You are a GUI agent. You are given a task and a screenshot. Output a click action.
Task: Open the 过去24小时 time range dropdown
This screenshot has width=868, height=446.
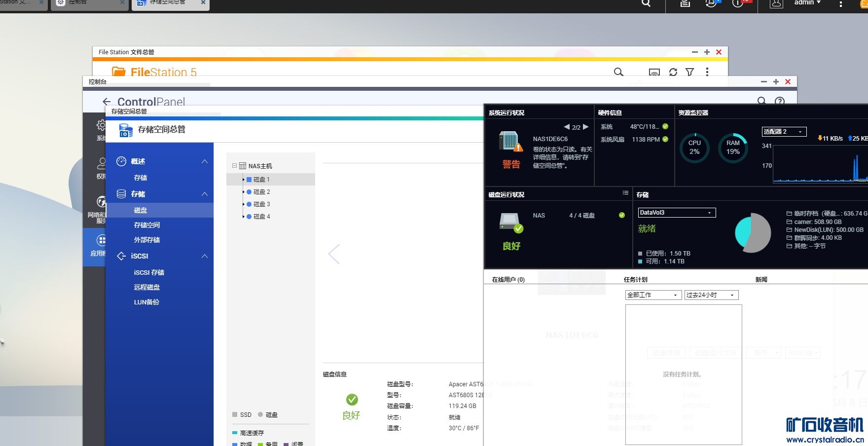(711, 295)
